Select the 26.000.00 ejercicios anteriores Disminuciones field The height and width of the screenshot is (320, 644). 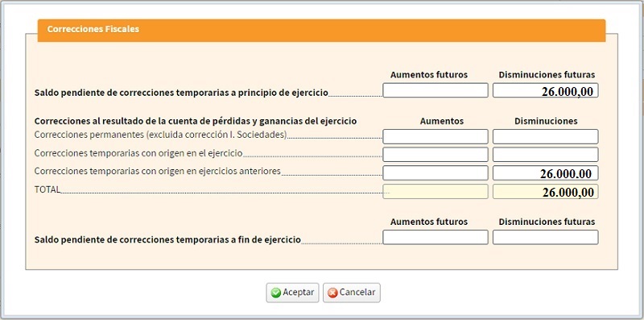click(546, 173)
